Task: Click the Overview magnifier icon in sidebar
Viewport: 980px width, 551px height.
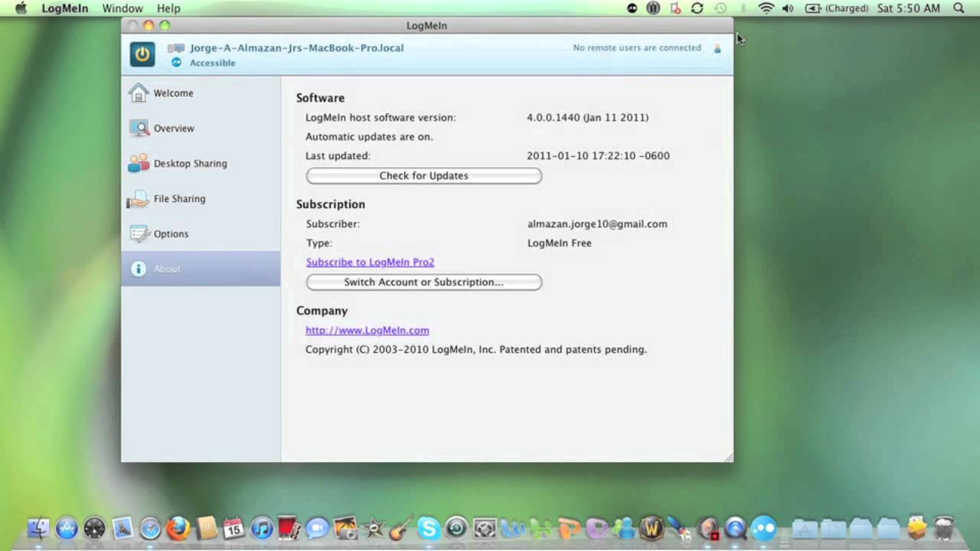Action: (139, 129)
